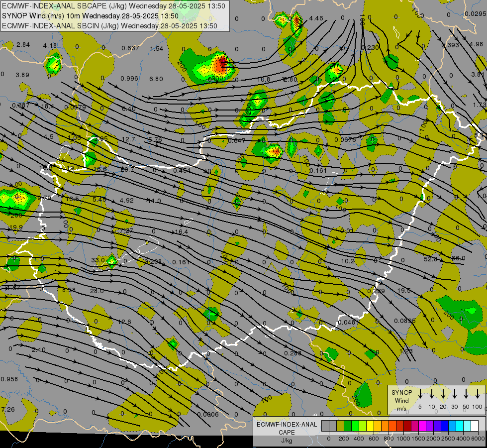Image resolution: width=487 pixels, height=448 pixels.
Task: Click the 800 tick label on colour scale
Action: click(x=389, y=439)
